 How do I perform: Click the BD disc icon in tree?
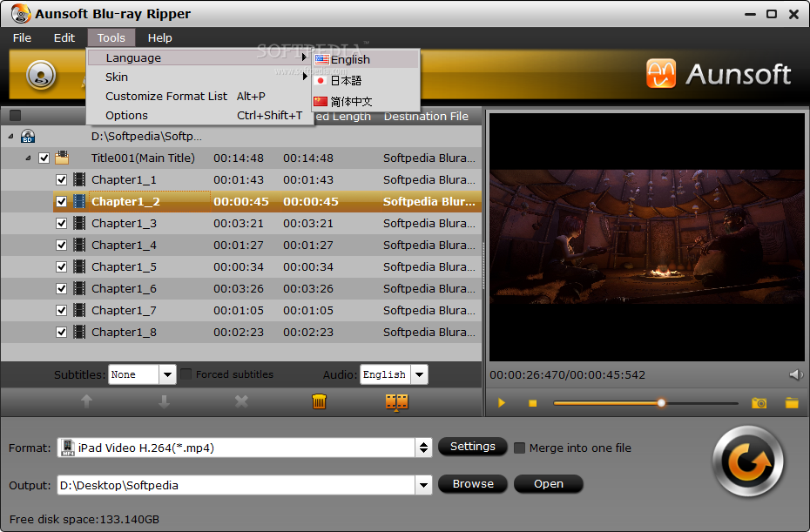28,137
